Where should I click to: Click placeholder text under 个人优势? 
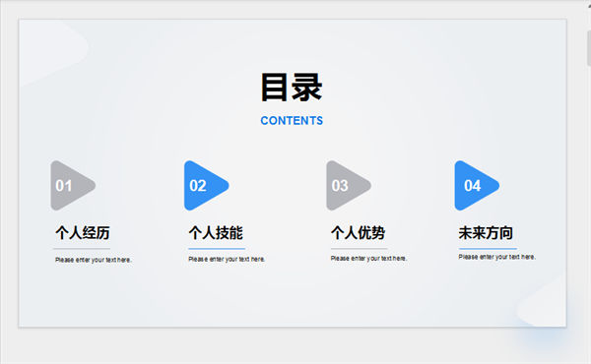click(368, 258)
